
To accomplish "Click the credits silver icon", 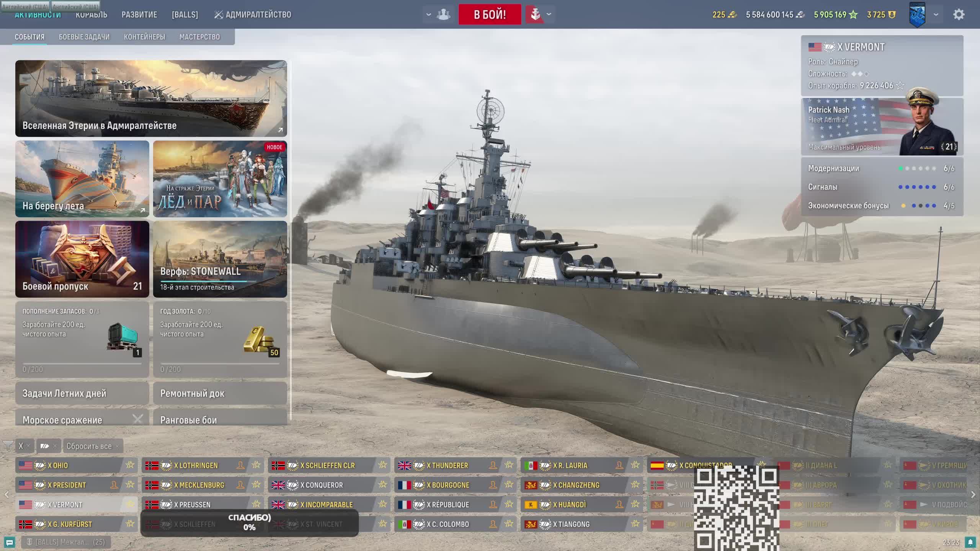I will click(x=800, y=15).
